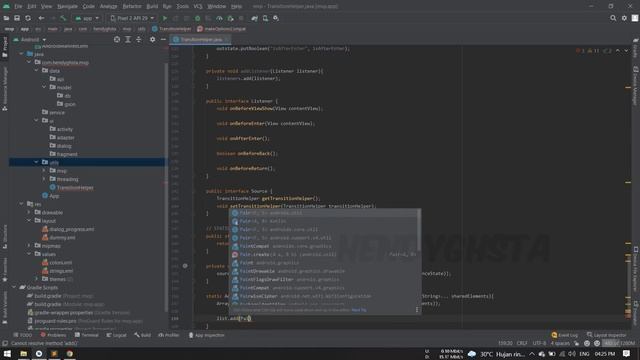Image resolution: width=640 pixels, height=360 pixels.
Task: Click the Make Project hammer icon
Action: pos(63,18)
